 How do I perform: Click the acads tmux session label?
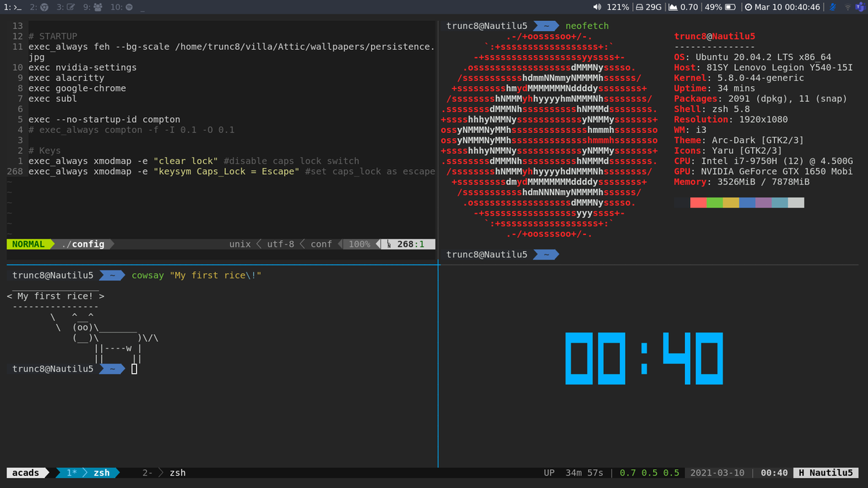tap(25, 473)
